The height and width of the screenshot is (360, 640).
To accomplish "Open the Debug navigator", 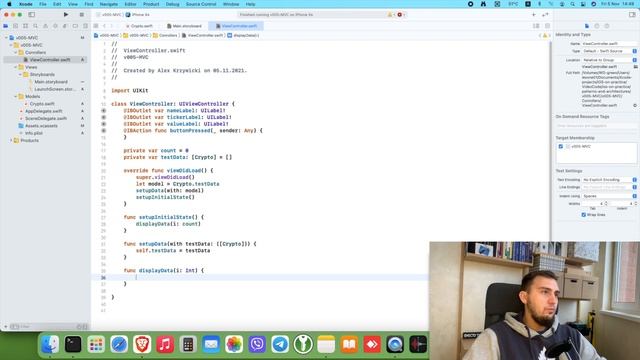I will coord(65,26).
